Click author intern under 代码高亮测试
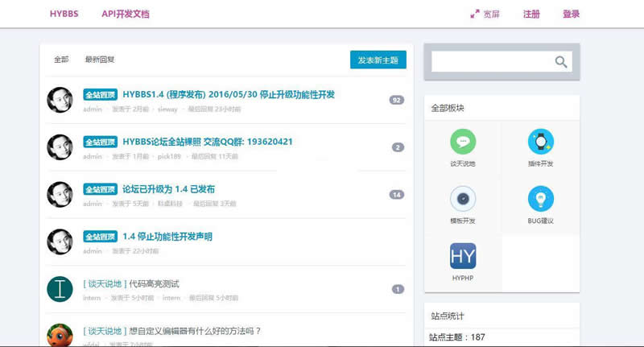 pos(92,298)
